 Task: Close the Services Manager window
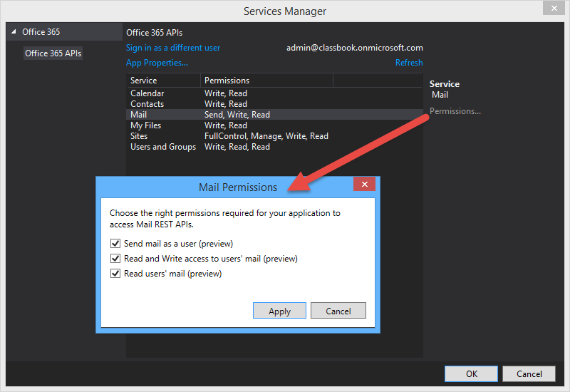551,9
